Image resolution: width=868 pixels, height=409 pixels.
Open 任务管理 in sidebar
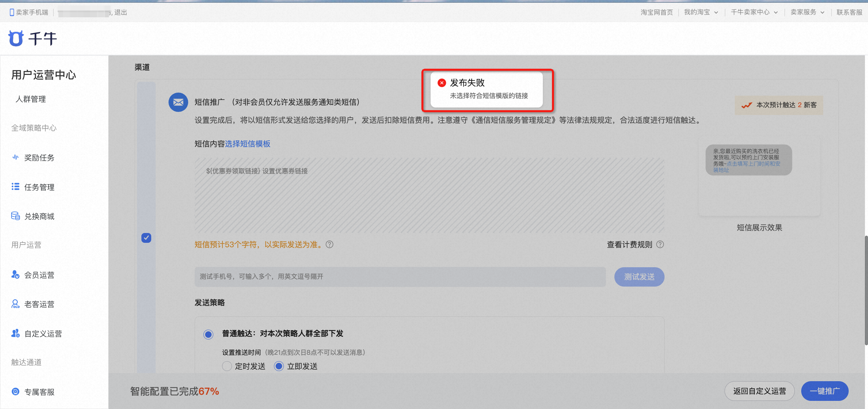point(39,187)
